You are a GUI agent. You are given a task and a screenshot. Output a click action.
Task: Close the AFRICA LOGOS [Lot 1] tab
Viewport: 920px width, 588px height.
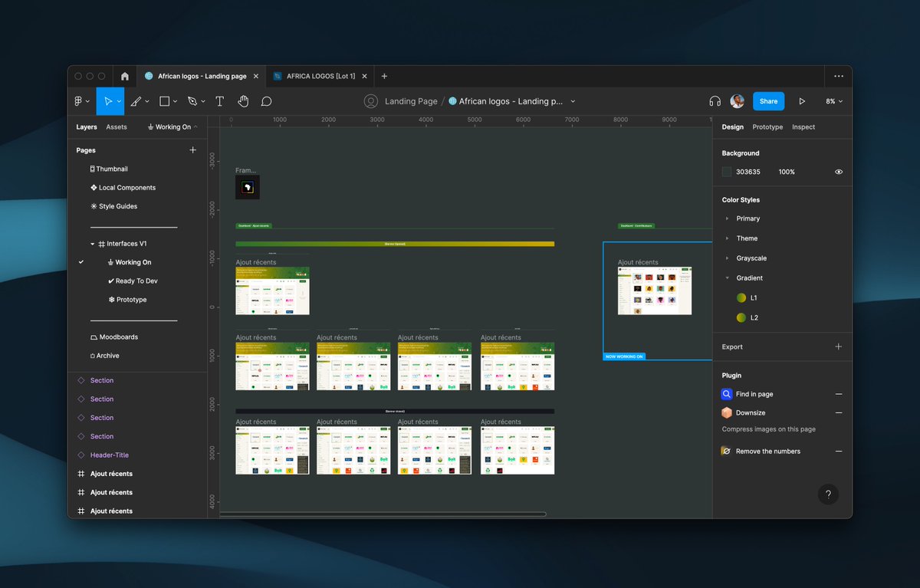point(364,76)
